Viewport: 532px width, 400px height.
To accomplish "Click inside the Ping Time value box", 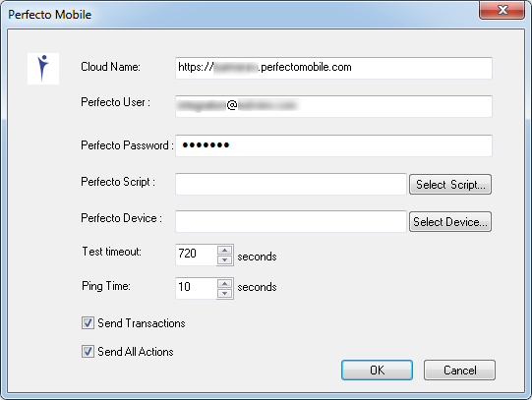I will tap(196, 288).
